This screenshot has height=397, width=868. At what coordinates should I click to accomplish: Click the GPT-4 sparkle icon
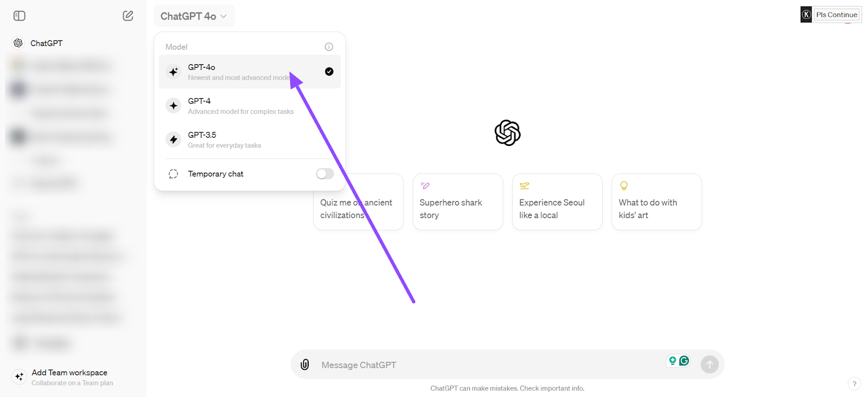tap(174, 106)
